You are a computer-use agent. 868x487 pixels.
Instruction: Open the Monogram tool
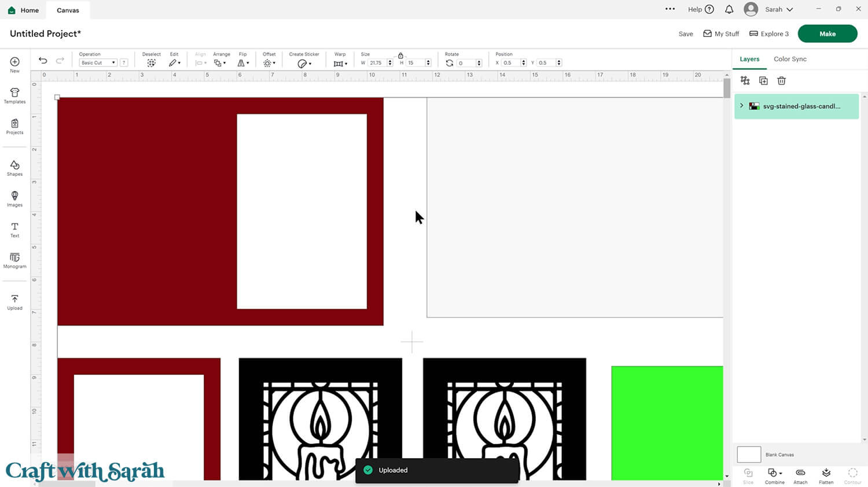14,260
